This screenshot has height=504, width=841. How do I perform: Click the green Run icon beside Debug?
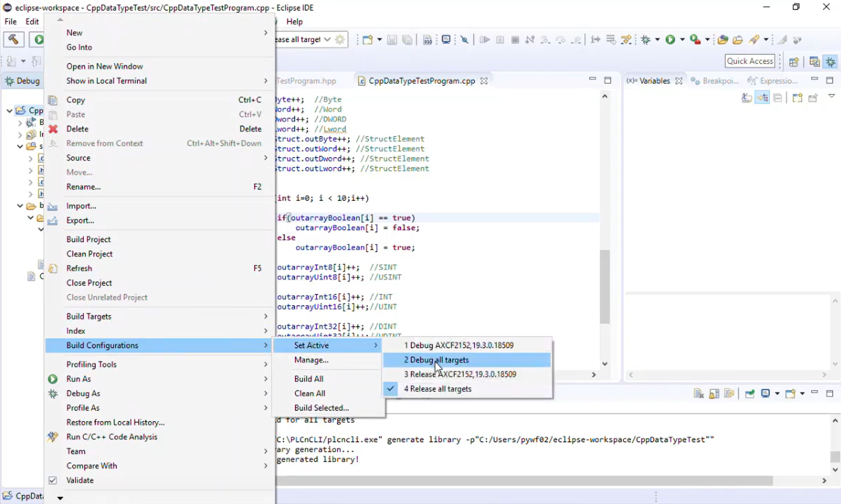coord(671,40)
